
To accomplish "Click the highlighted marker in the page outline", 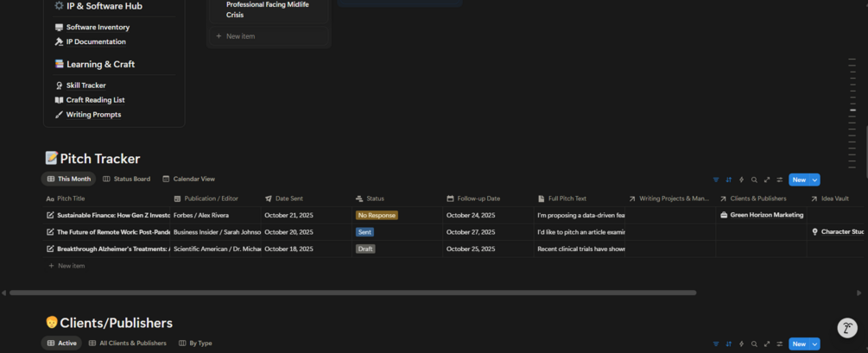I will click(852, 110).
